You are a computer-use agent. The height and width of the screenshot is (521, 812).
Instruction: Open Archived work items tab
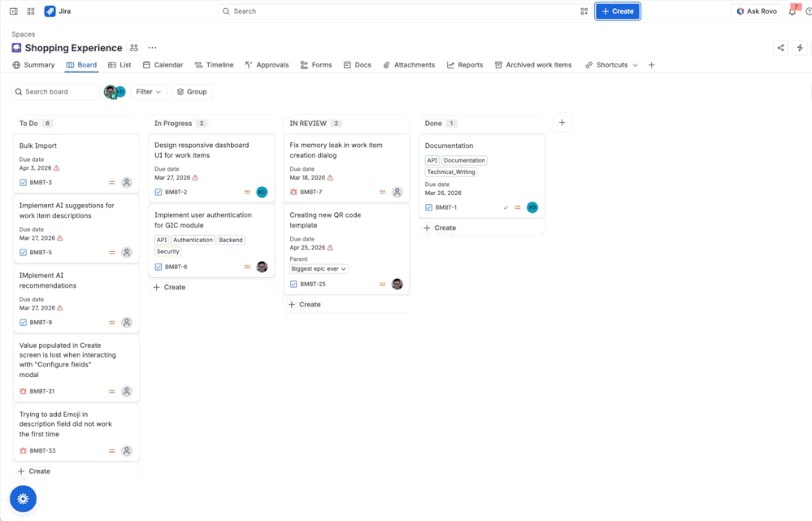533,65
